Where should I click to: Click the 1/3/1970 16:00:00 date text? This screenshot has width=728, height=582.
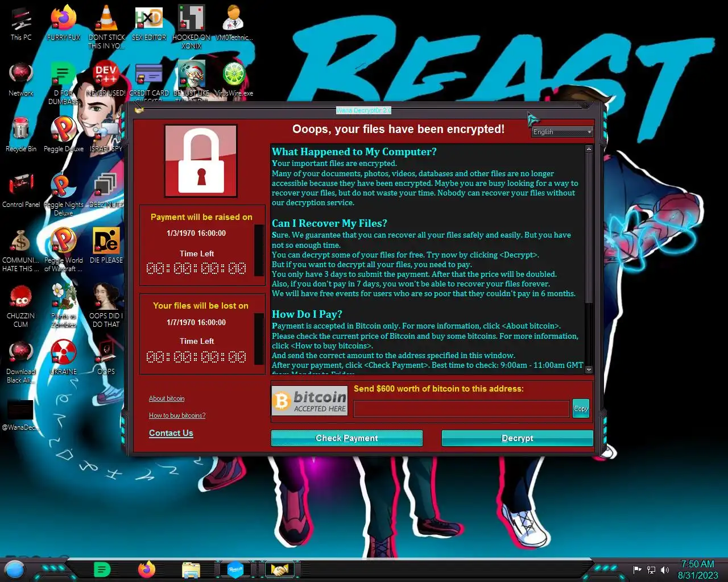pos(196,234)
